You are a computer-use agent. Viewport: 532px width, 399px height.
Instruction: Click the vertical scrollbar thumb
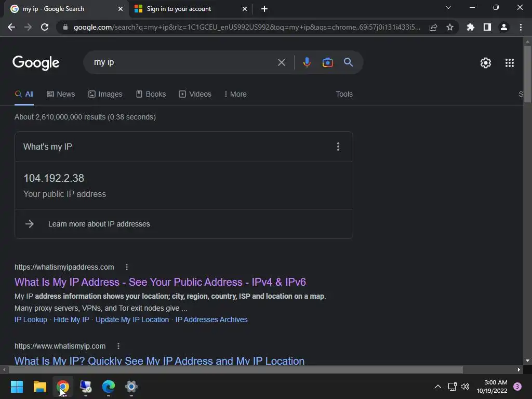pyautogui.click(x=527, y=74)
